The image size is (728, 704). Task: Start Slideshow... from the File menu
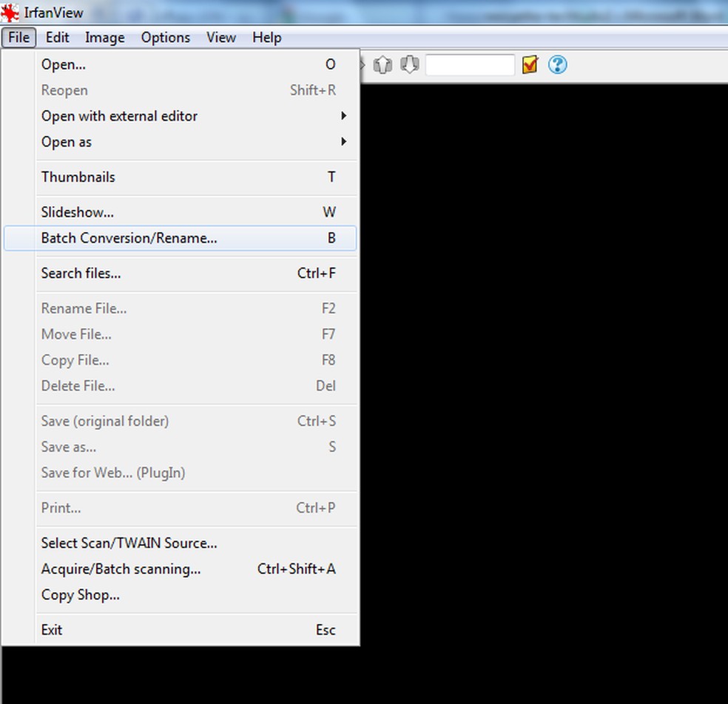coord(180,212)
